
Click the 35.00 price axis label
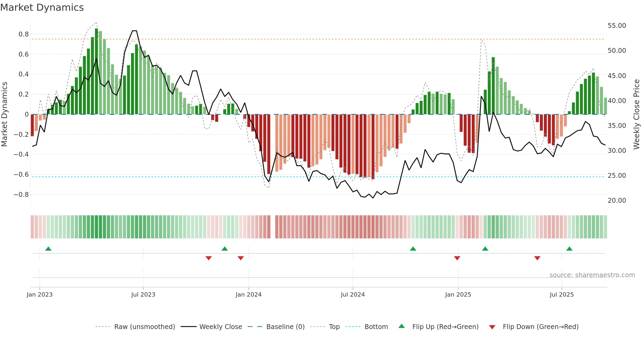(617, 125)
